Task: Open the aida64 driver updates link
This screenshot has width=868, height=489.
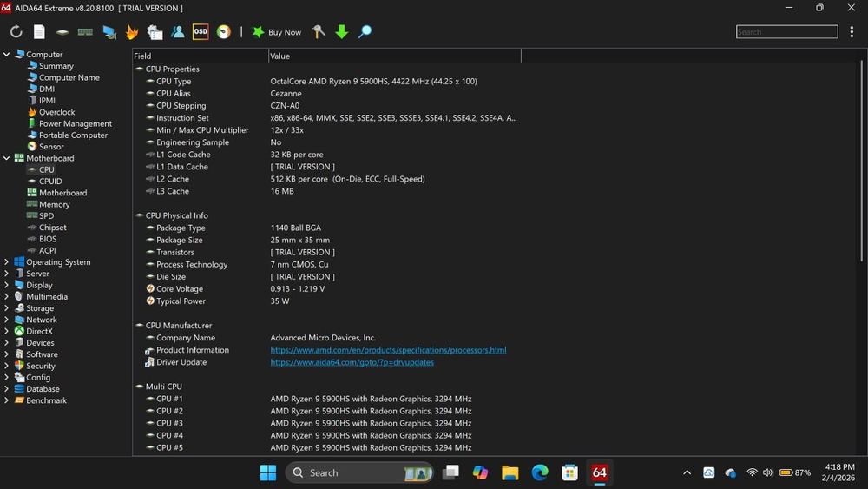Action: point(352,362)
